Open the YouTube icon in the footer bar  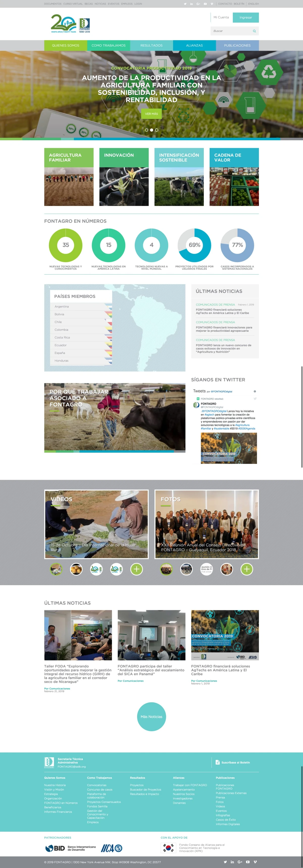(x=248, y=862)
